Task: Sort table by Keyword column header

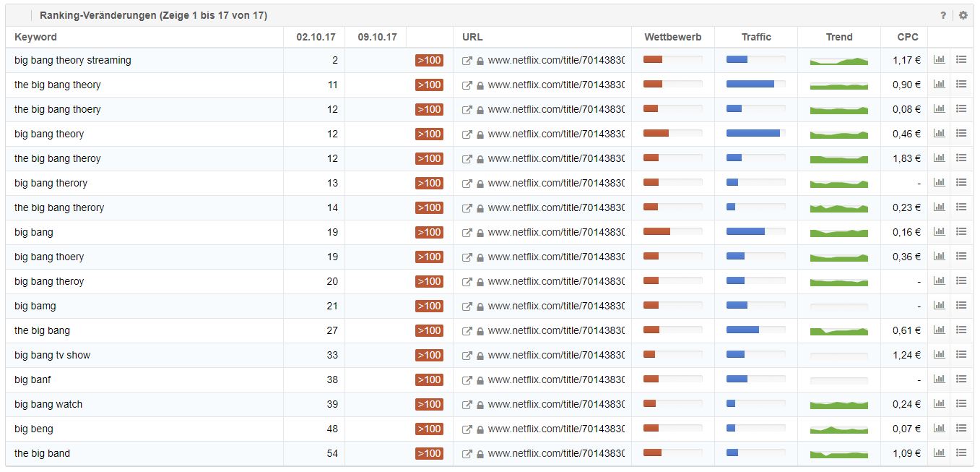Action: (x=35, y=37)
